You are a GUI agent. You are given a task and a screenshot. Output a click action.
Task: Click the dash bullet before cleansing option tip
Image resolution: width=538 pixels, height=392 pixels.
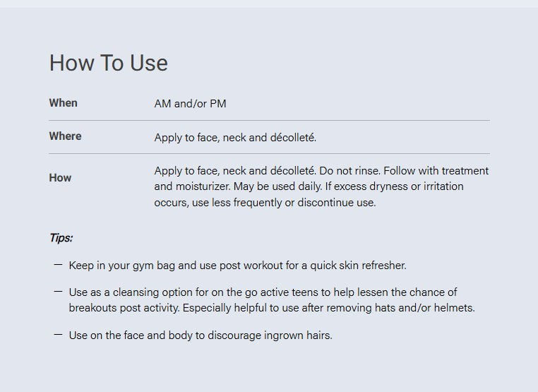[x=58, y=292]
